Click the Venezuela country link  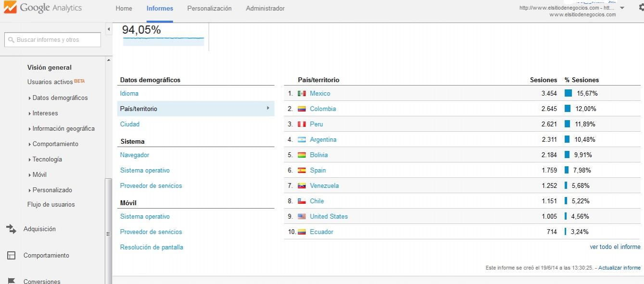pyautogui.click(x=324, y=186)
